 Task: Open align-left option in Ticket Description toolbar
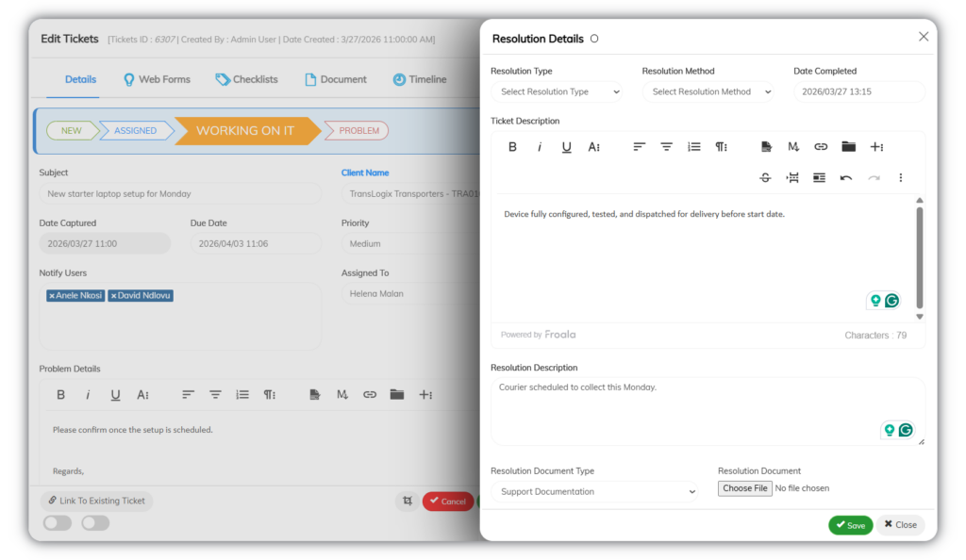[x=639, y=146]
